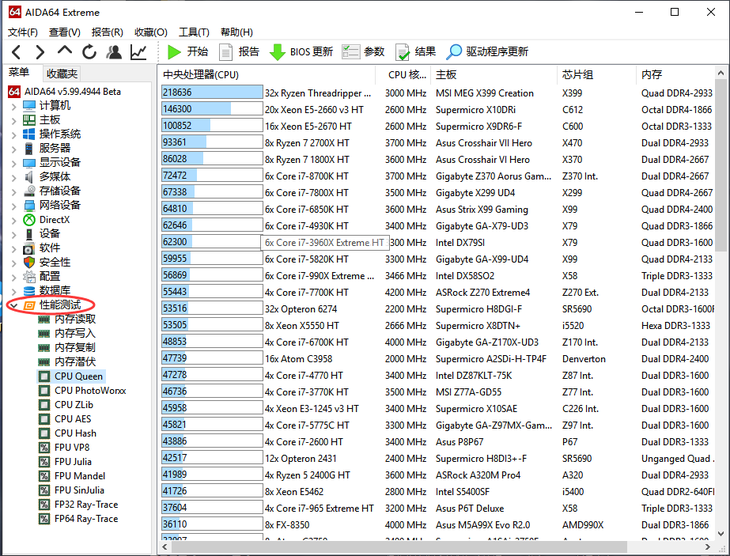Switch to the 收藏夹 tab
Viewport: 730px width, 556px height.
tap(62, 74)
